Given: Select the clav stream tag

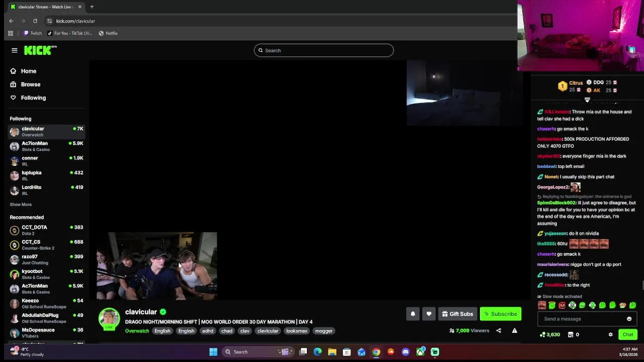Looking at the screenshot, I should 245,331.
